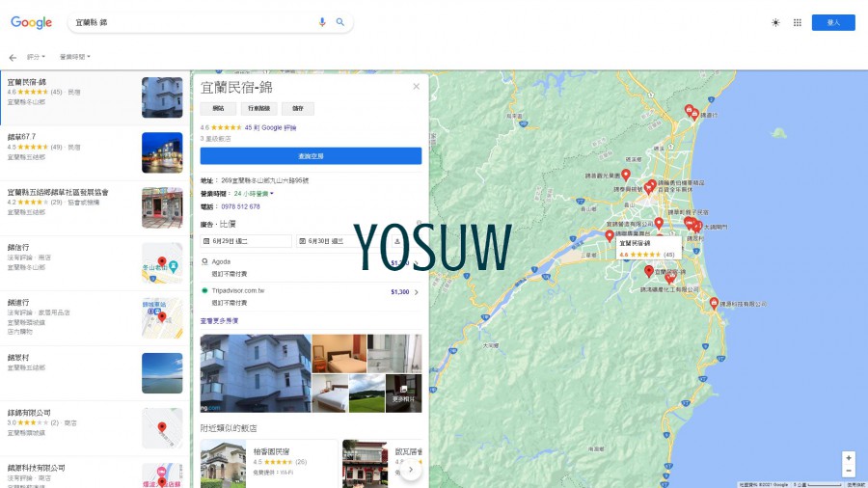Open the June 29 check-in date field
Screen dimensions: 868x488
[x=246, y=241]
